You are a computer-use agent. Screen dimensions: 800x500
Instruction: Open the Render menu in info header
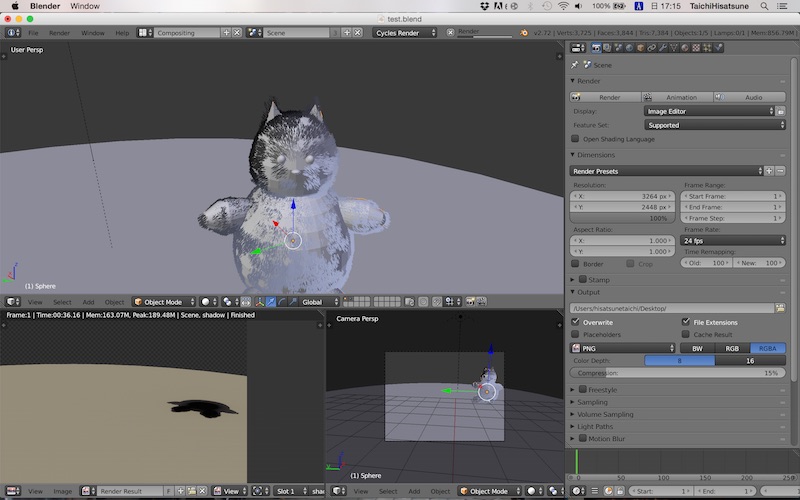[59, 33]
